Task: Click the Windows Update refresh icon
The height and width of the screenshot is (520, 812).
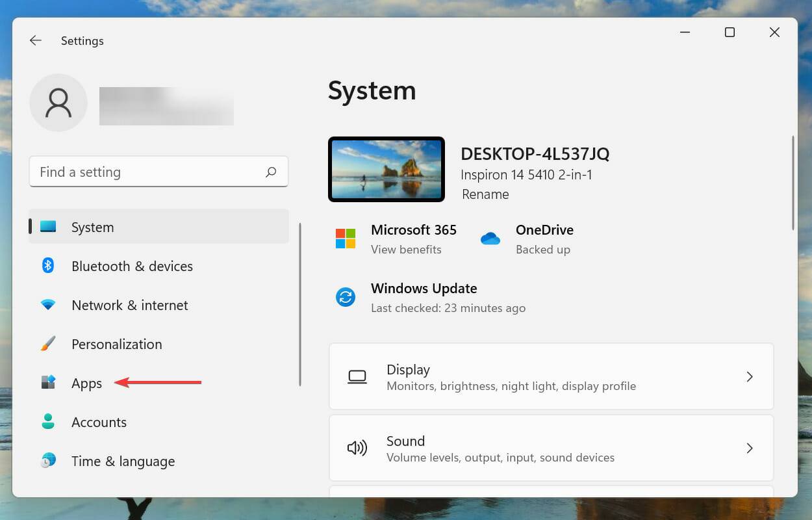Action: [x=346, y=298]
